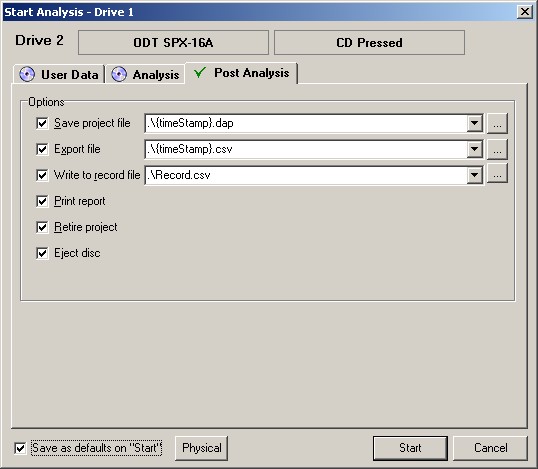
Task: Expand the Save project file dropdown
Action: [x=475, y=123]
